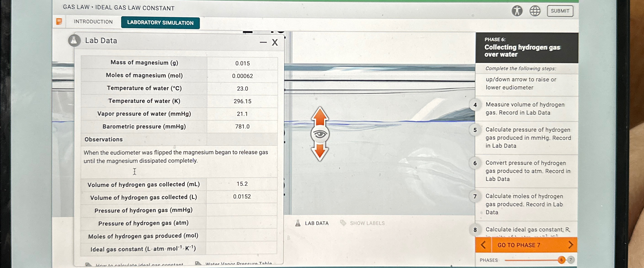Image resolution: width=644 pixels, height=268 pixels.
Task: Click the globe language icon
Action: (535, 11)
